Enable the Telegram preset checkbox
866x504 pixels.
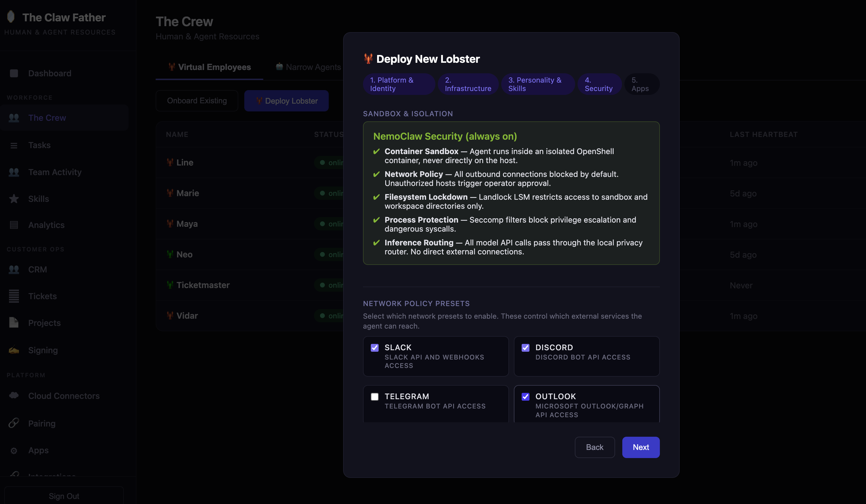tap(375, 397)
